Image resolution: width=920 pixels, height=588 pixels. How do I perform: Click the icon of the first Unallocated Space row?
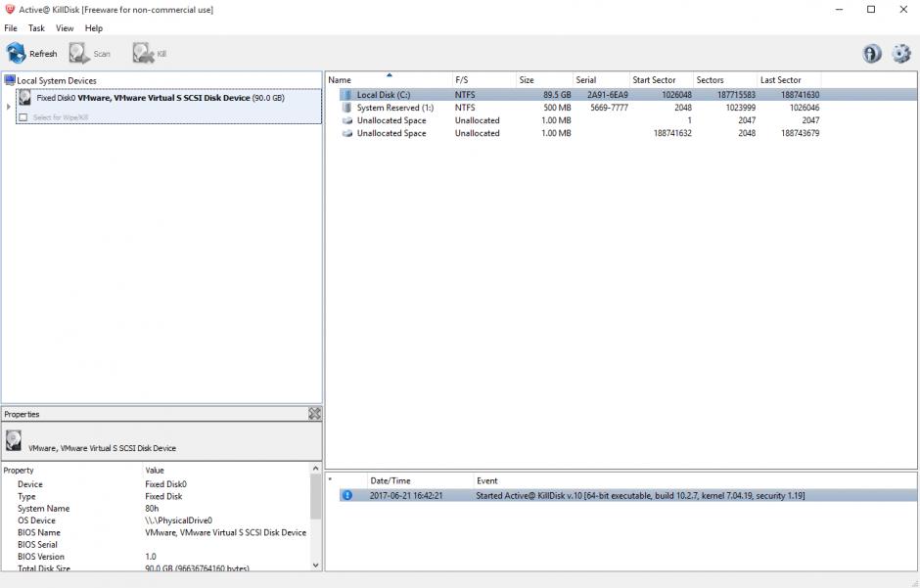pyautogui.click(x=347, y=120)
